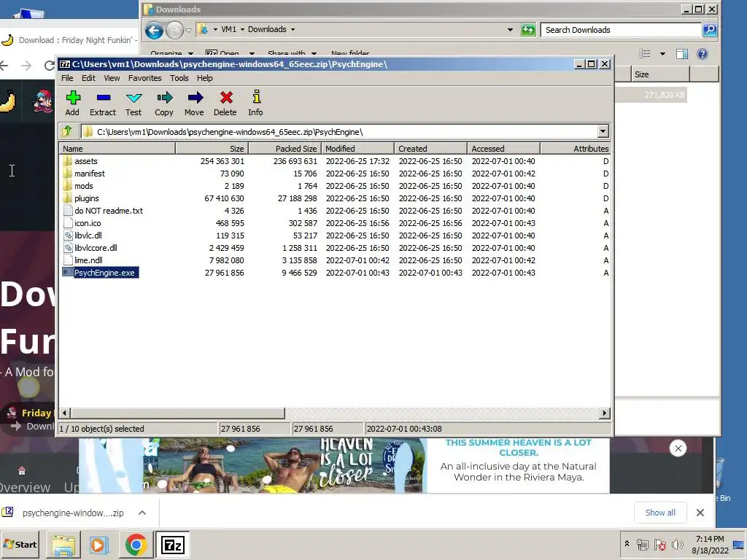Click the red Delete icon
The width and height of the screenshot is (747, 560).
coord(225,104)
